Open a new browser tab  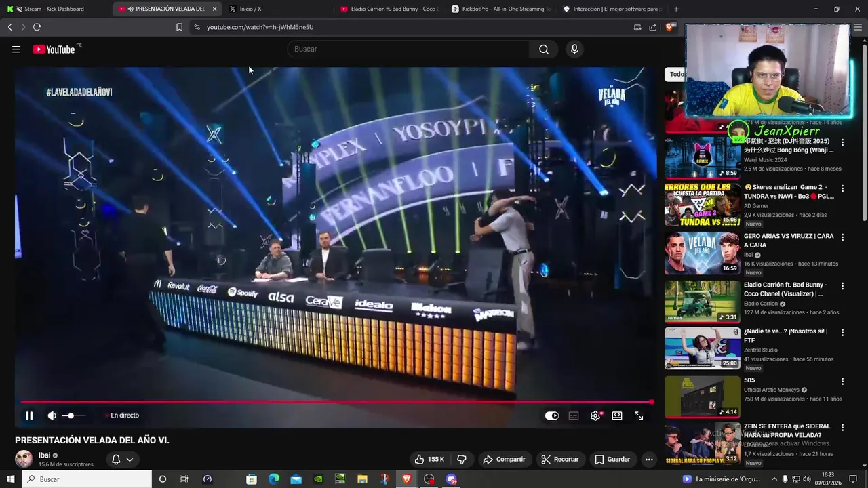tap(676, 9)
